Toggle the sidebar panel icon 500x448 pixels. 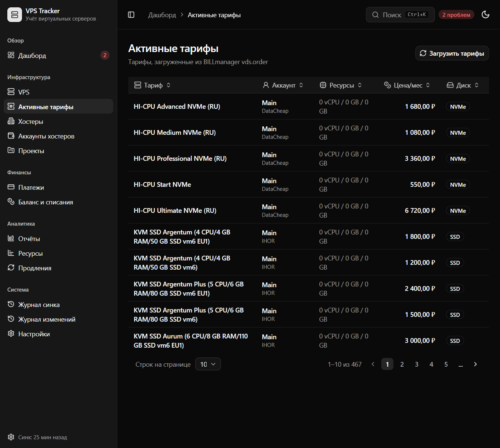tap(131, 15)
